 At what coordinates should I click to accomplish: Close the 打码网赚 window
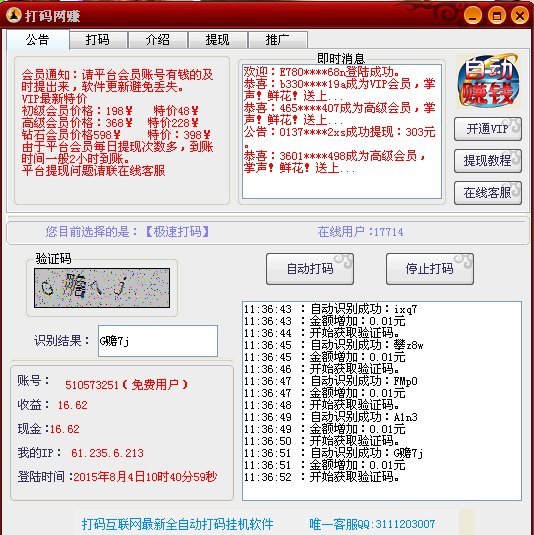519,16
